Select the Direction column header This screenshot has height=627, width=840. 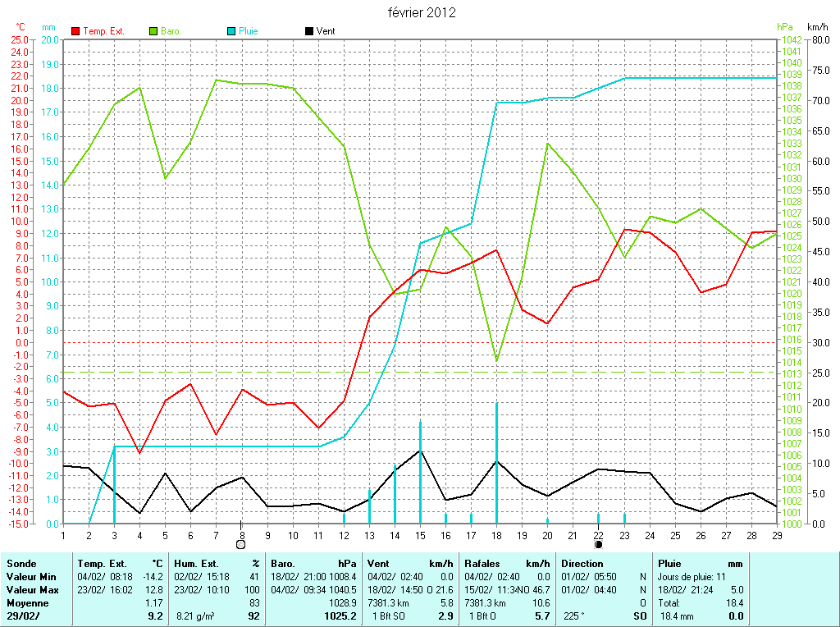(583, 564)
